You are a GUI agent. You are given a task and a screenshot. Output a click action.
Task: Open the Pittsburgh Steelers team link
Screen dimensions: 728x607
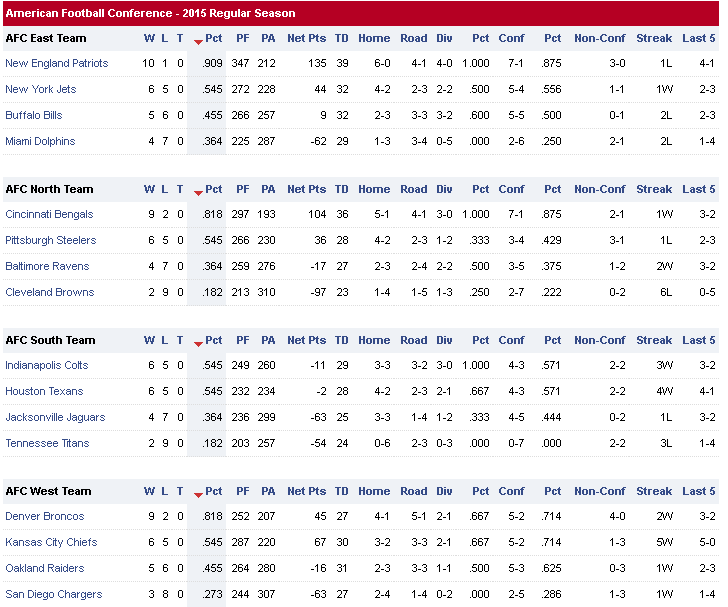click(x=51, y=240)
